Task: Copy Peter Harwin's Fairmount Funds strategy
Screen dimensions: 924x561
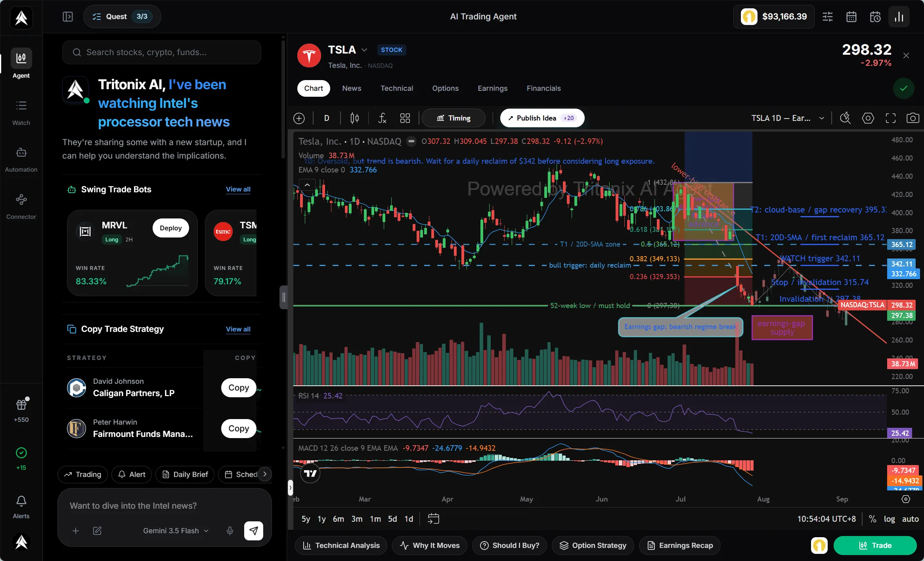Action: point(239,429)
